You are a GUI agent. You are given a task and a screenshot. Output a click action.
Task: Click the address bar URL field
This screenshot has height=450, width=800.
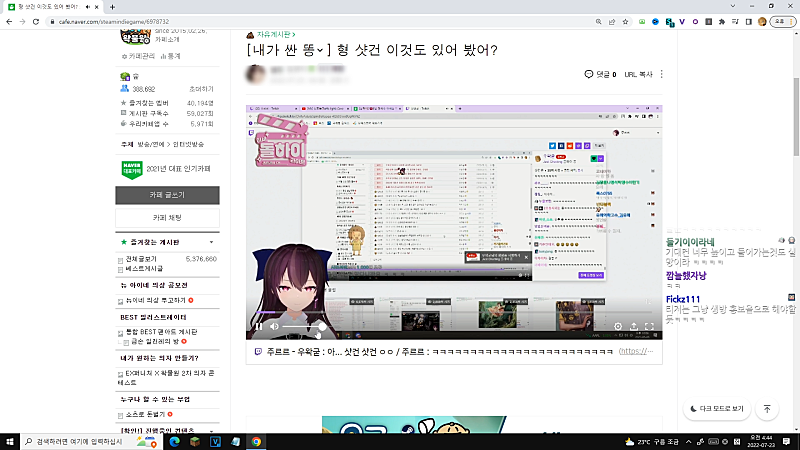click(x=321, y=22)
